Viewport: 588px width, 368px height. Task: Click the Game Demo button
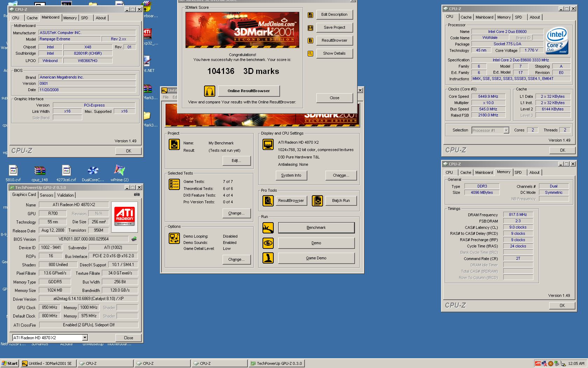click(316, 258)
